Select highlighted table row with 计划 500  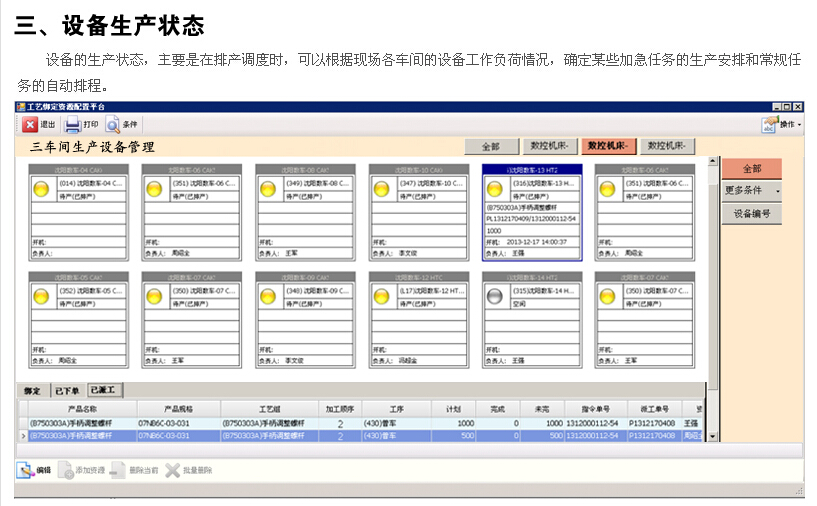pos(363,436)
